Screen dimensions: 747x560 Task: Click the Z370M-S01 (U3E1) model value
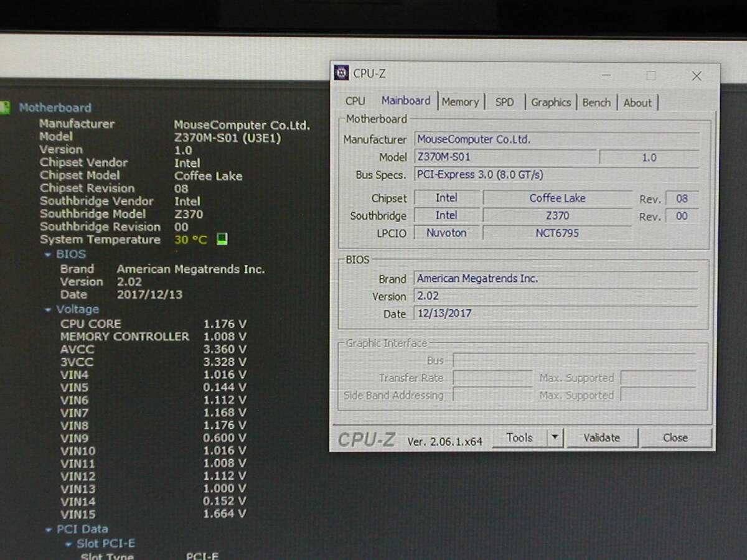(227, 138)
